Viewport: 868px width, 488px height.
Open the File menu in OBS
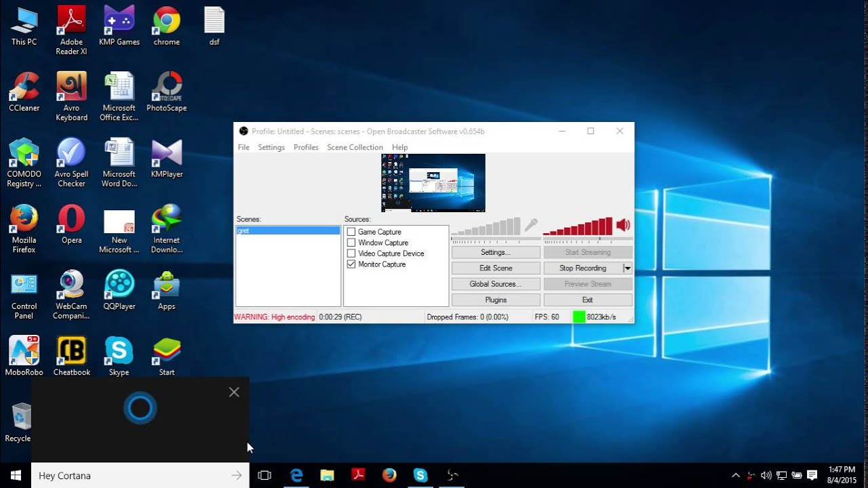243,147
